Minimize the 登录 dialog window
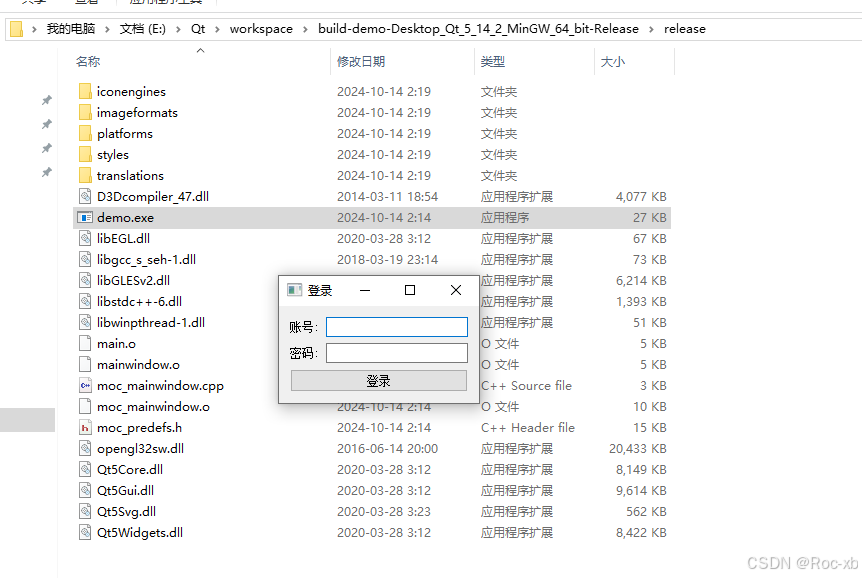This screenshot has width=862, height=578. pyautogui.click(x=365, y=290)
